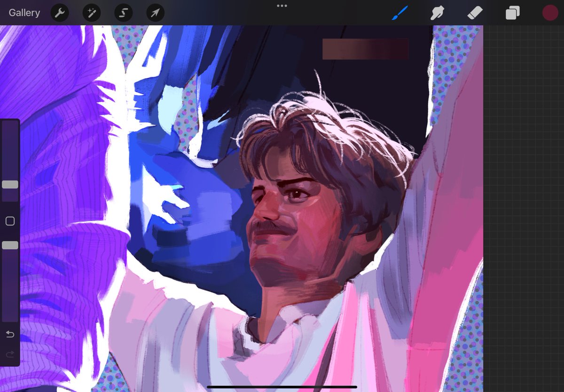Screen dimensions: 564x392
Task: Open the Adjustments magic wand menu
Action: pos(92,13)
